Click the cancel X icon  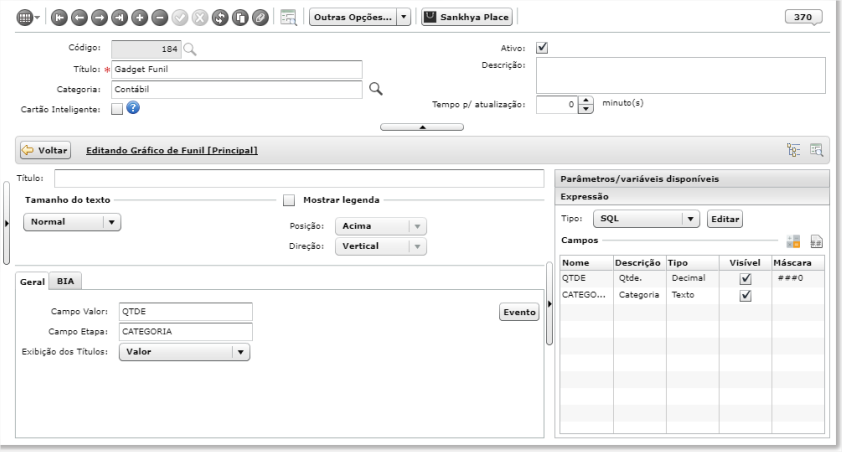click(200, 18)
